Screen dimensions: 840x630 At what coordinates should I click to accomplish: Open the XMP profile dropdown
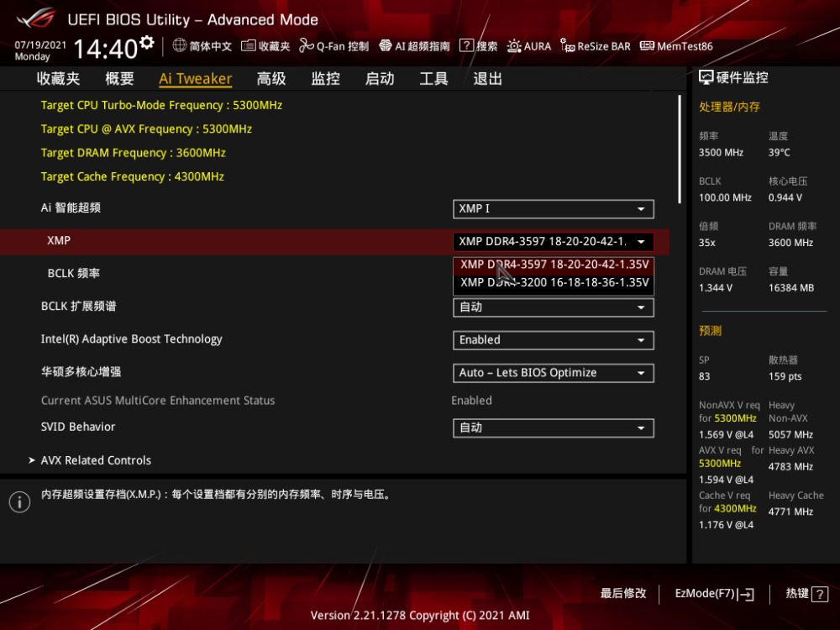click(554, 242)
